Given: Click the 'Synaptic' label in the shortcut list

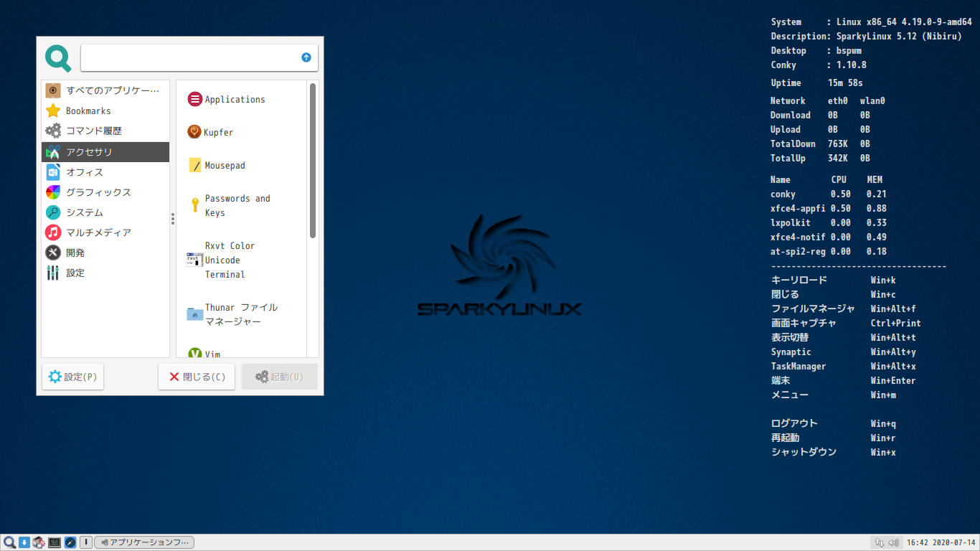Looking at the screenshot, I should click(791, 352).
